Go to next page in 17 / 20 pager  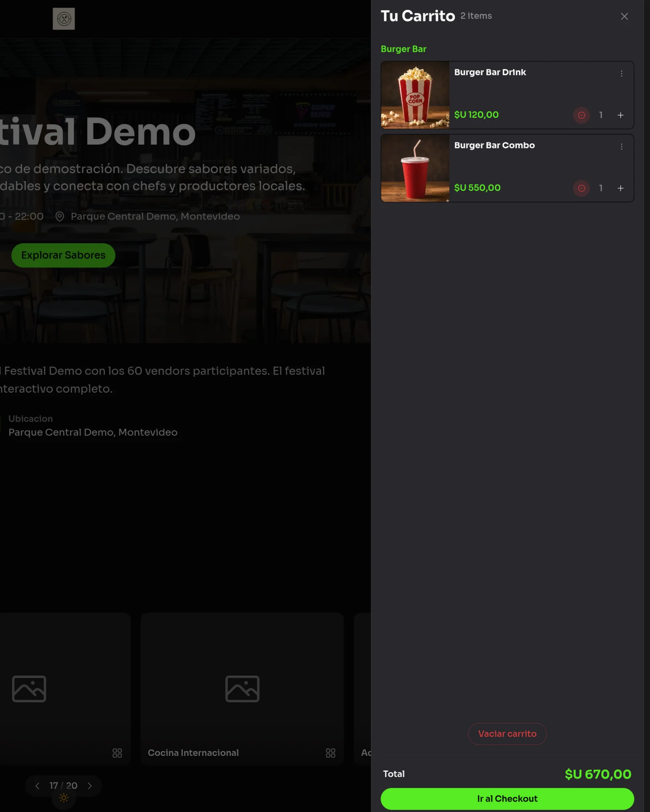90,786
